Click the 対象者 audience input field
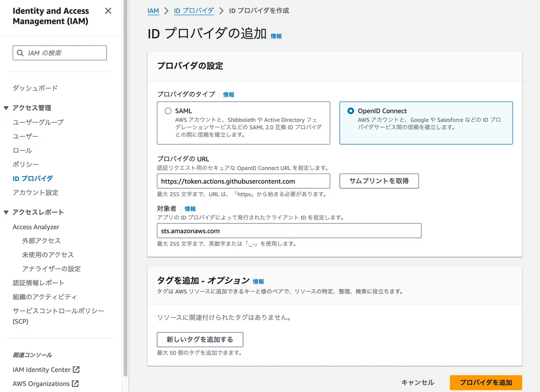 tap(289, 231)
